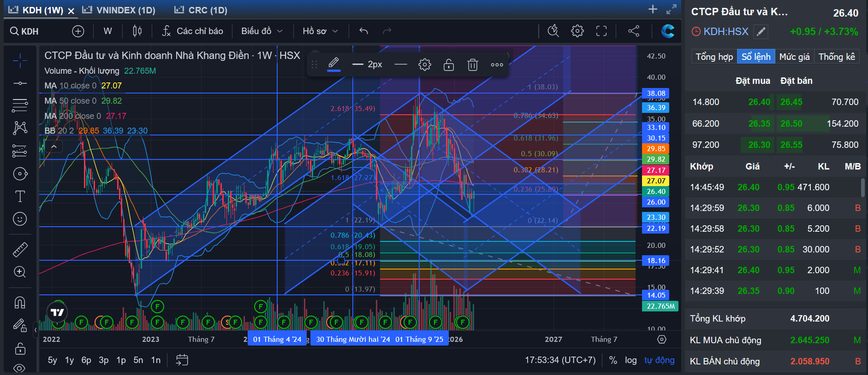
Task: Open the Thống kê tab
Action: coord(837,57)
